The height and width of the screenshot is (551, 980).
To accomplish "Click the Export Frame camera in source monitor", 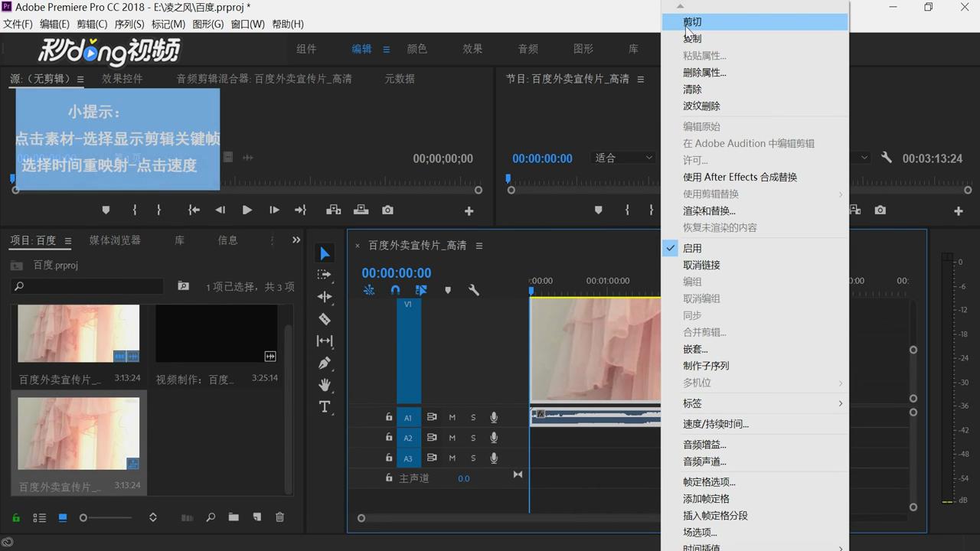I will tap(388, 210).
